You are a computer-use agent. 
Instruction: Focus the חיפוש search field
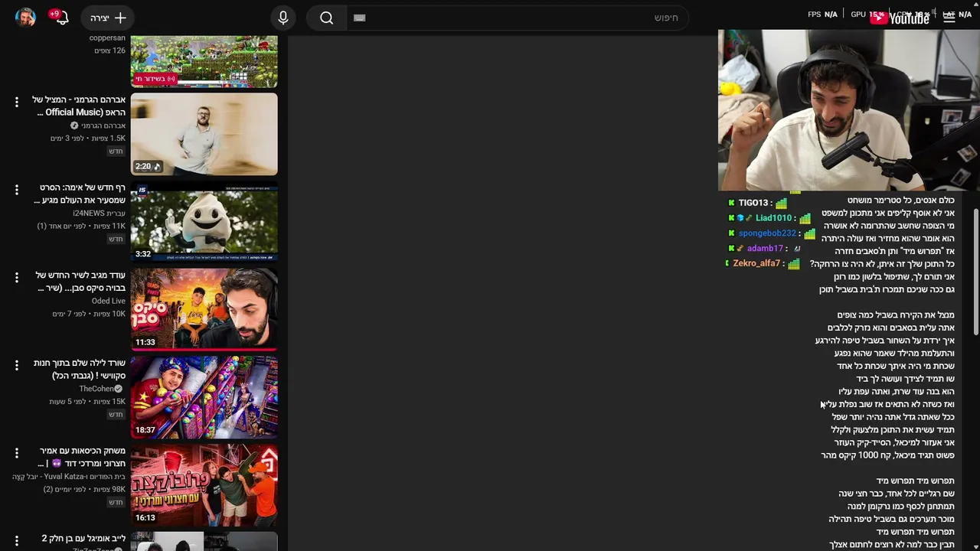pyautogui.click(x=518, y=18)
